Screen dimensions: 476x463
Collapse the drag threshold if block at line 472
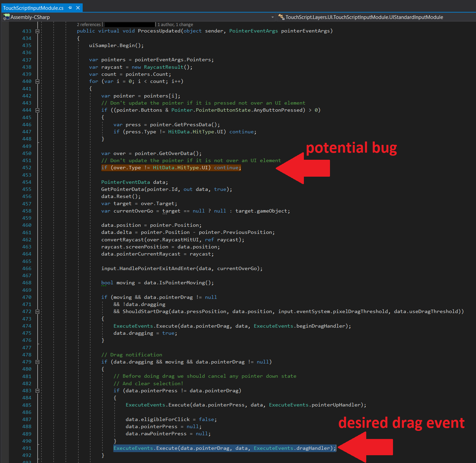coord(37,311)
